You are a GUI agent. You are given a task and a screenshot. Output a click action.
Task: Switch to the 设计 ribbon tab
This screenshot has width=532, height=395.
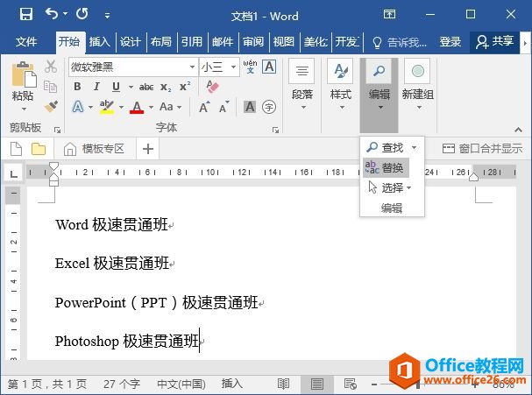point(131,42)
